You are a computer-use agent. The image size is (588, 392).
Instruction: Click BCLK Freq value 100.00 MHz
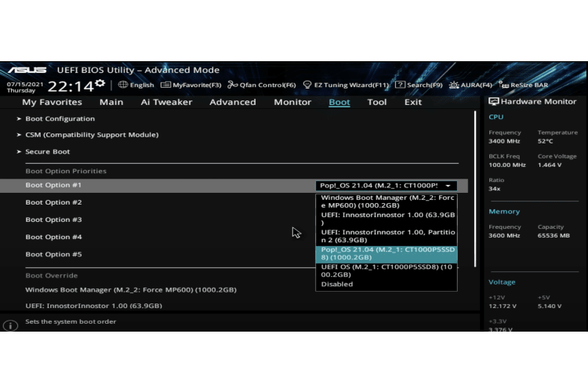(507, 165)
